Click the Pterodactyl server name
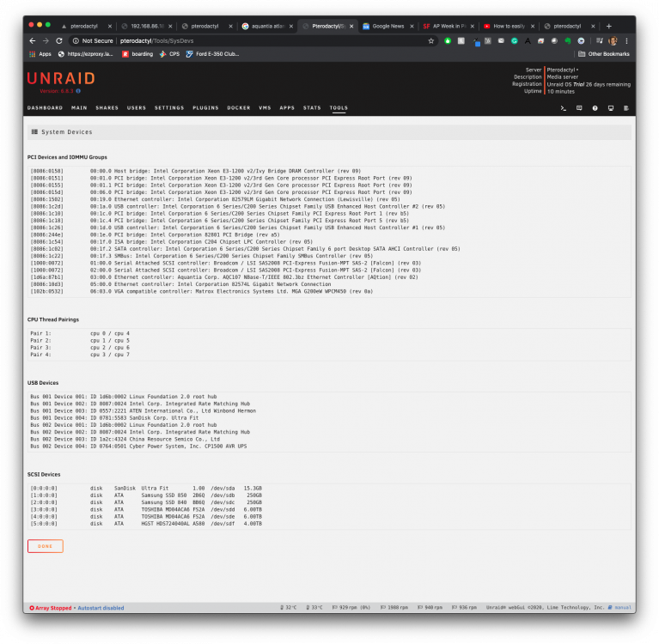The width and height of the screenshot is (659, 644). [562, 70]
